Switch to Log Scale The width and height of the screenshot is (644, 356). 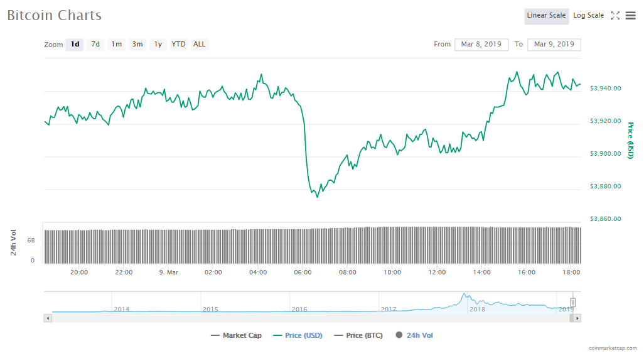(x=588, y=16)
